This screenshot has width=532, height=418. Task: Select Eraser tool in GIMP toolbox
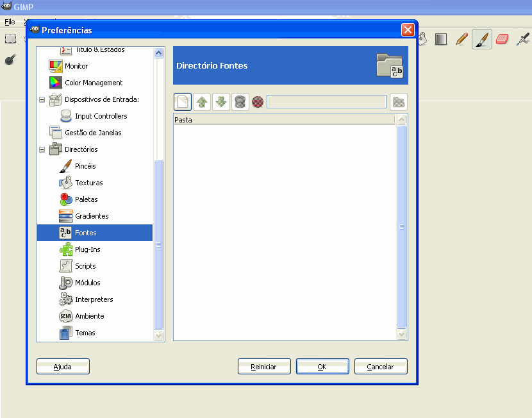click(x=502, y=39)
